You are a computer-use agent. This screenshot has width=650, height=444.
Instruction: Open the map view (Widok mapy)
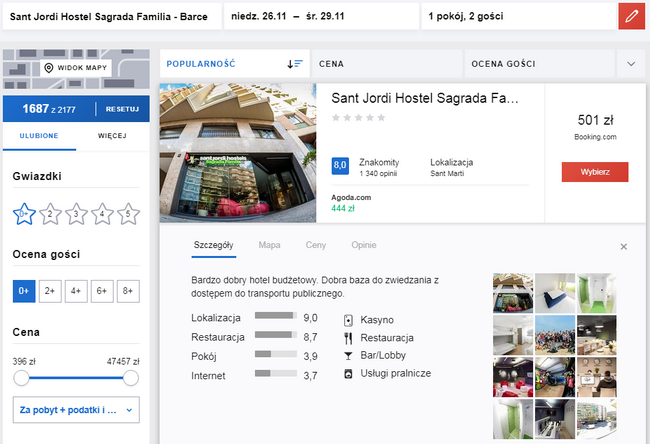click(x=75, y=68)
